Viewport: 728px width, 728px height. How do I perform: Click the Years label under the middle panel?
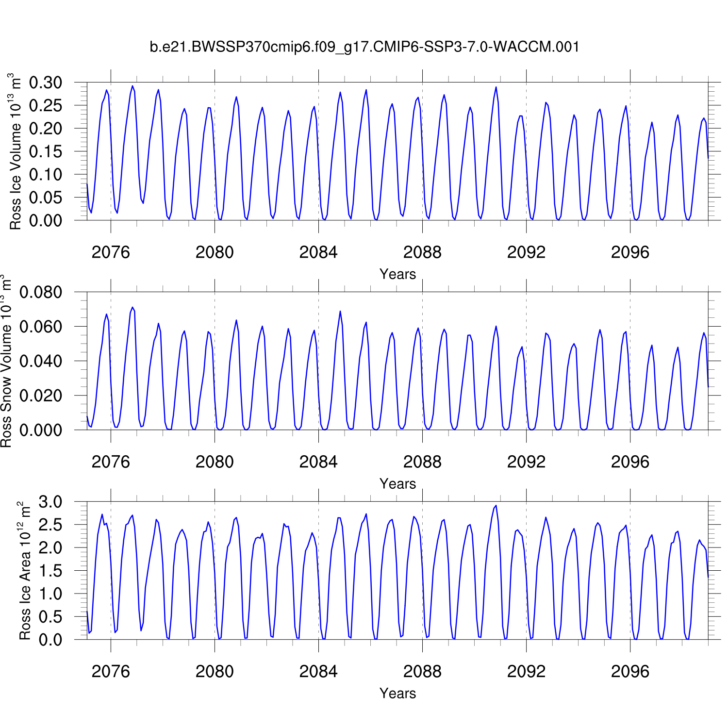[397, 484]
